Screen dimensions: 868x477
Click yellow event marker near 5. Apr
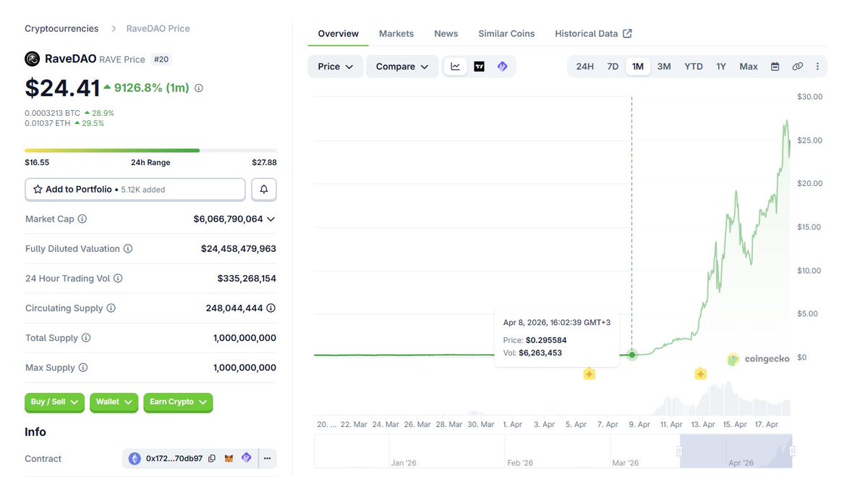(590, 374)
